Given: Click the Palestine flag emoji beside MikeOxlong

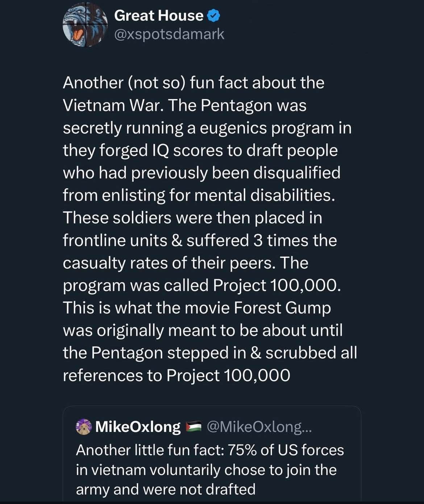Looking at the screenshot, I should coord(194,427).
